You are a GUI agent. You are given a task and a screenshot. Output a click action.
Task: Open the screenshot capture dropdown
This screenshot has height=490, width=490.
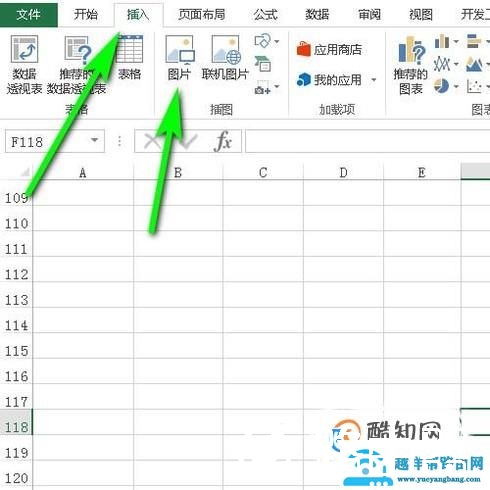pos(266,87)
